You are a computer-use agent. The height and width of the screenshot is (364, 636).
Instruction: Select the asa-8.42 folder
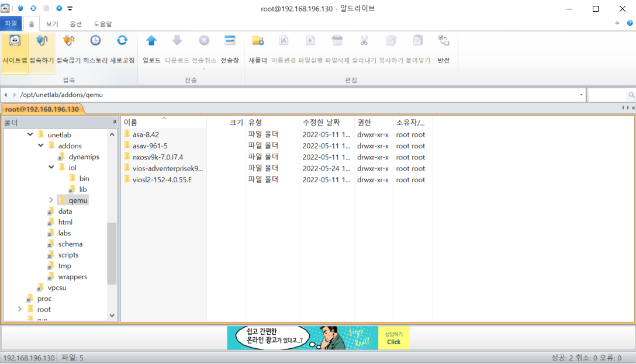[146, 134]
